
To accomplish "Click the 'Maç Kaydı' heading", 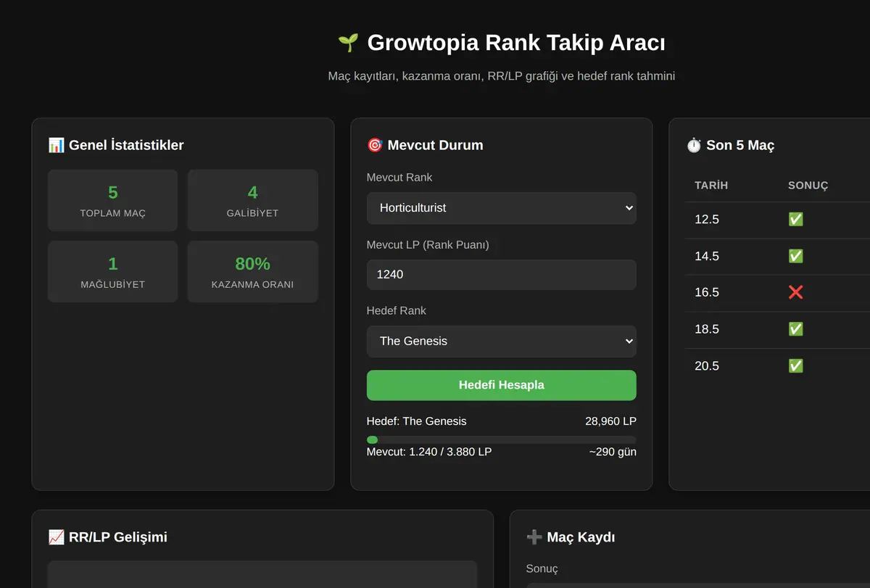I will point(581,537).
